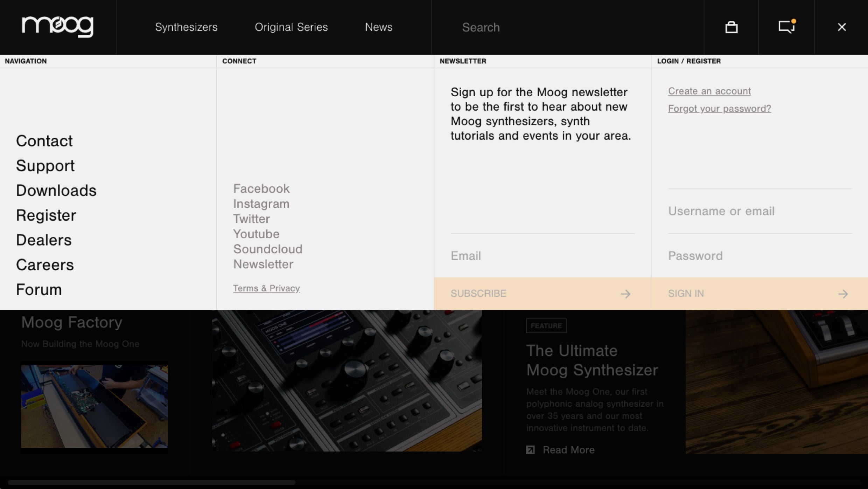Open the shopping bag cart icon

point(731,27)
